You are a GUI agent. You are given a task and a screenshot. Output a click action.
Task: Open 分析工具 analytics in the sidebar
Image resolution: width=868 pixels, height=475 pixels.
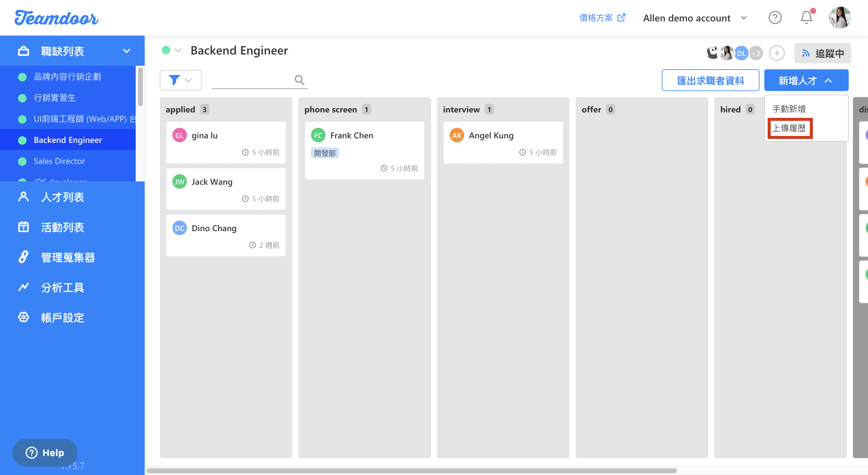[x=62, y=287]
